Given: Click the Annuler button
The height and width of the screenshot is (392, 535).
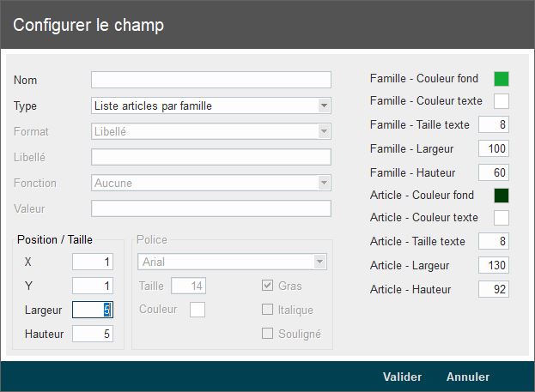Looking at the screenshot, I should coord(468,377).
